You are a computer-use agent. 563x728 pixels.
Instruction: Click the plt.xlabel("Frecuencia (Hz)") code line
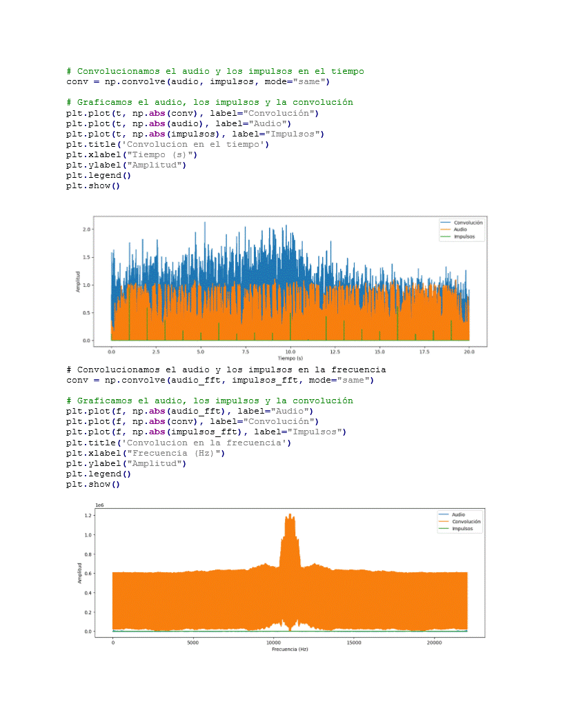(146, 453)
